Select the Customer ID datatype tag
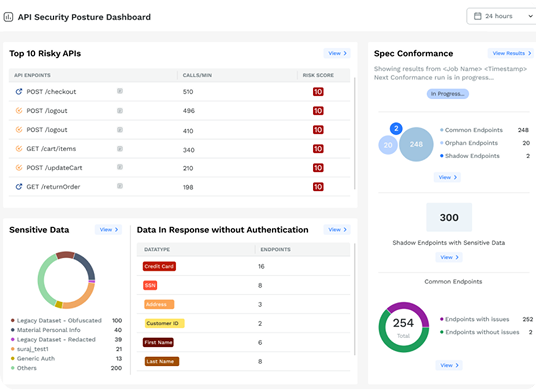 coord(164,323)
